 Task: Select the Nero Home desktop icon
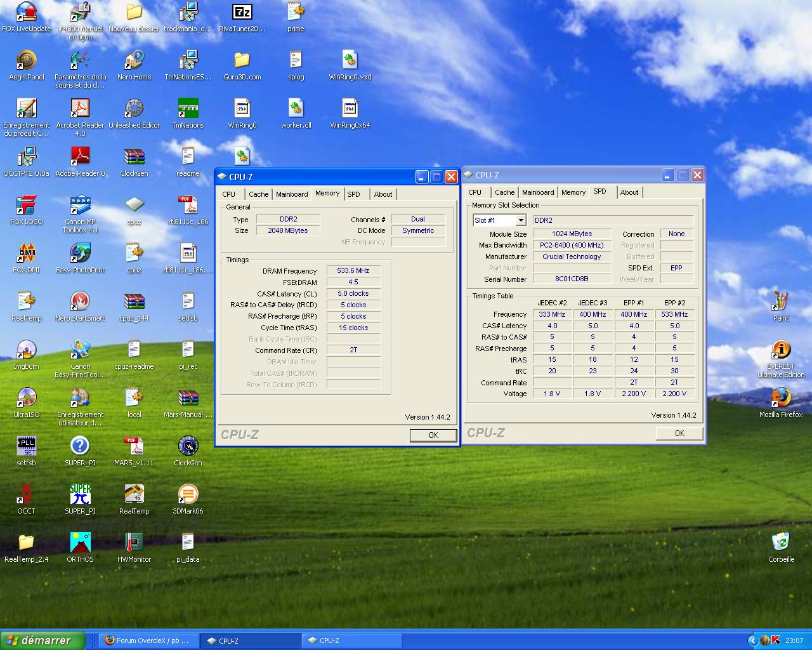pyautogui.click(x=134, y=65)
